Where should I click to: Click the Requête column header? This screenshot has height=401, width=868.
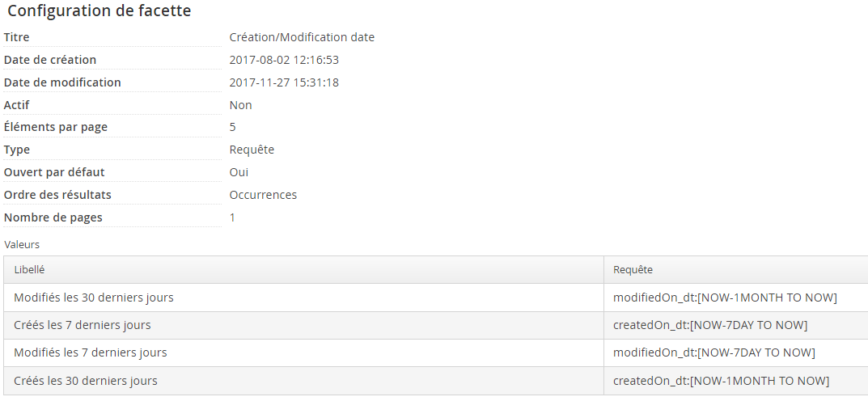tap(633, 270)
